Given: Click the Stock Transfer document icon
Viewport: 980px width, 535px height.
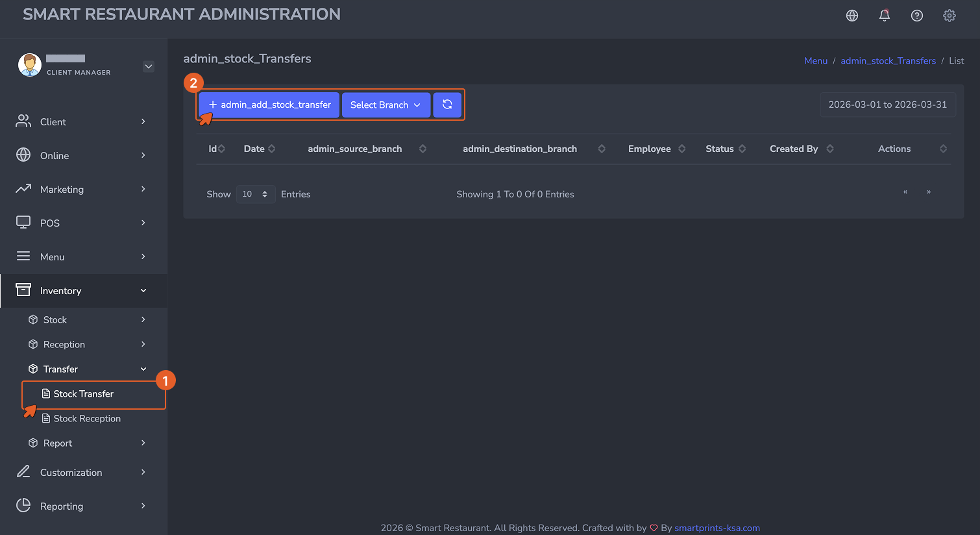Looking at the screenshot, I should point(46,393).
